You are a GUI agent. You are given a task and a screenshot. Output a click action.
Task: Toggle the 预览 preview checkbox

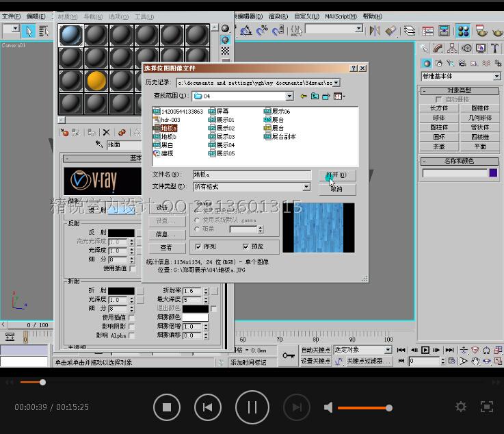click(x=246, y=246)
